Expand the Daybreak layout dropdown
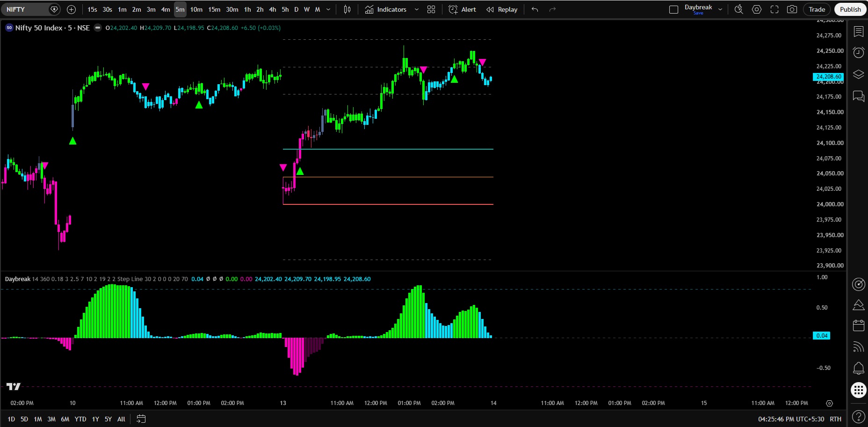868x427 pixels. click(720, 9)
